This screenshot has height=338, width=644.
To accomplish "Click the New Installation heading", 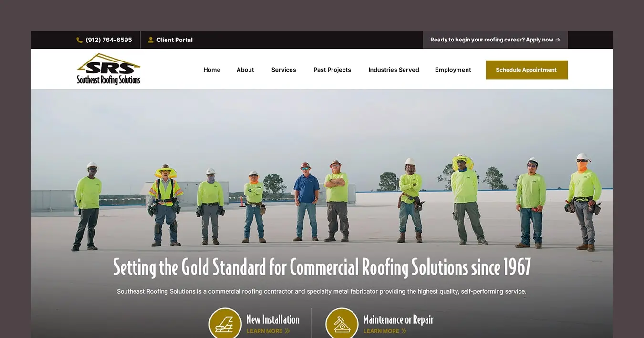I will (273, 319).
